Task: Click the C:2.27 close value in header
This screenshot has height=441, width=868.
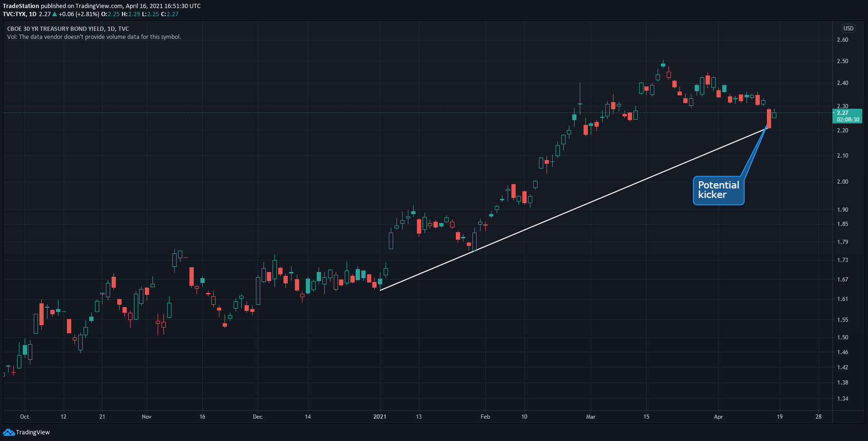Action: 170,14
